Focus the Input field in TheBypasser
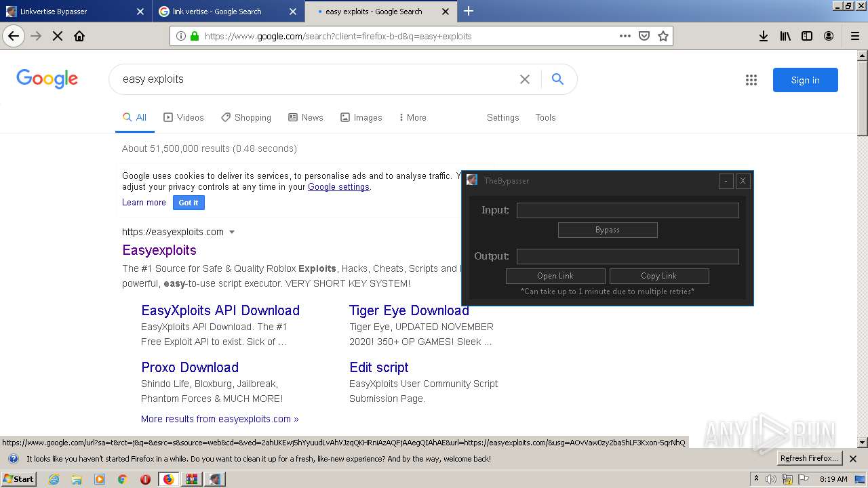 [628, 210]
